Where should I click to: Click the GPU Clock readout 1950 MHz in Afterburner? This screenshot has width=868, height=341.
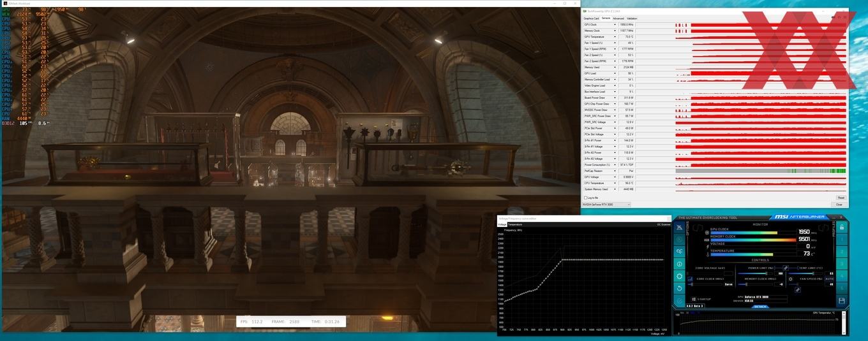[x=804, y=231]
